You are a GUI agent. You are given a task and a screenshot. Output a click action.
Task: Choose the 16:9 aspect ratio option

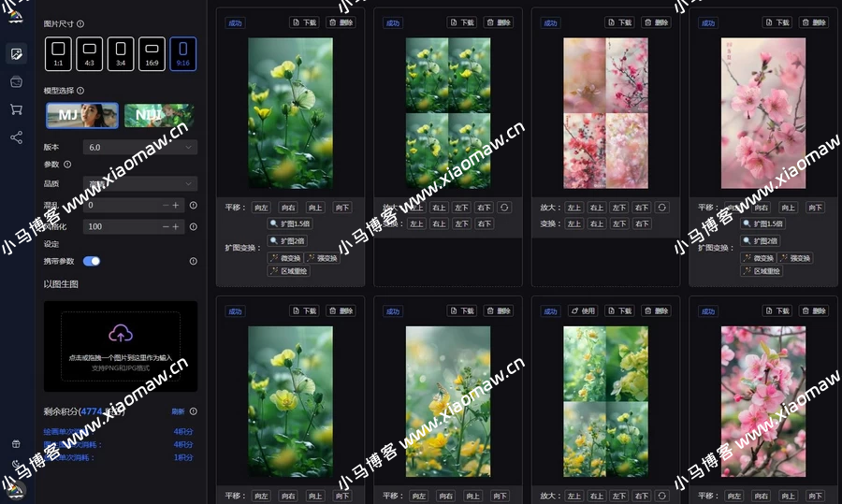[152, 53]
